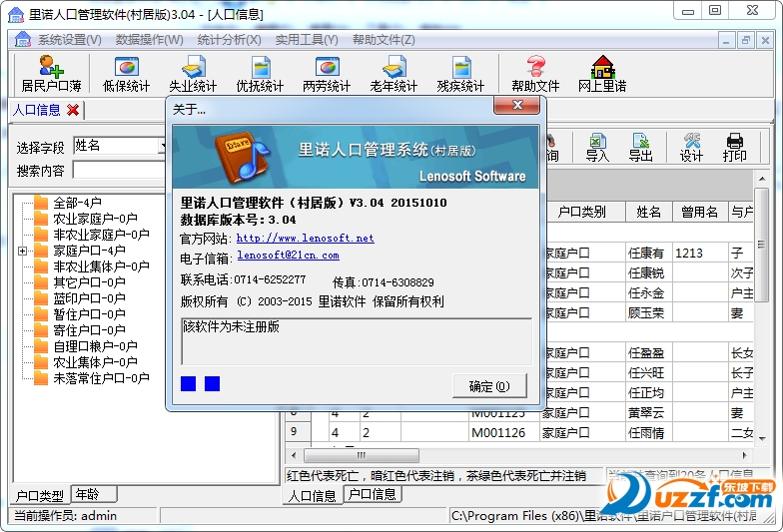Open the 帮助文件(Z) menu

384,40
